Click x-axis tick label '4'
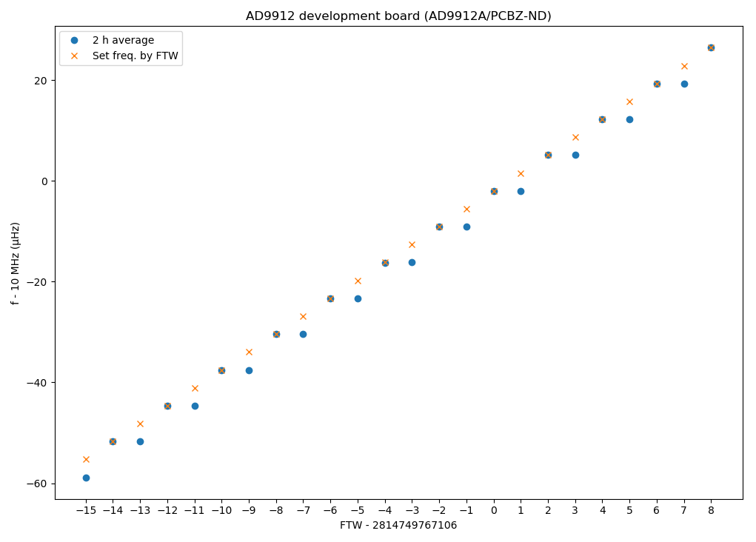This screenshot has height=542, width=756. pos(602,511)
